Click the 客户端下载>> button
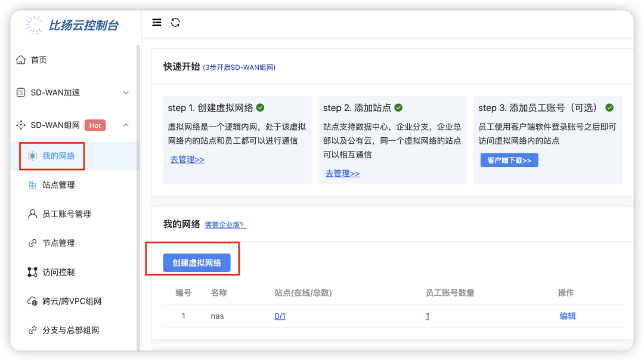The height and width of the screenshot is (361, 644). point(509,160)
